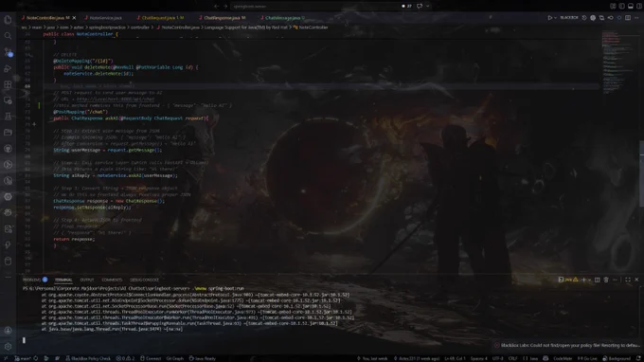Open Run and Debug view

(x=8, y=68)
